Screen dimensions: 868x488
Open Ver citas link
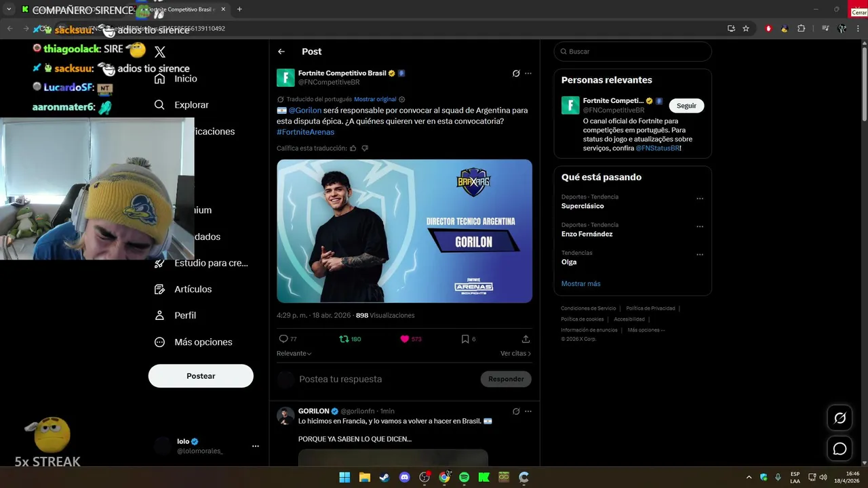tap(515, 354)
